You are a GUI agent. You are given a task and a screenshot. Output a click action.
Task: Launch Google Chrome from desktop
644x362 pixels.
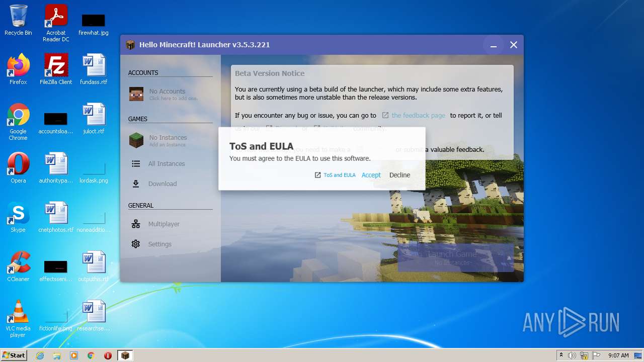click(18, 122)
